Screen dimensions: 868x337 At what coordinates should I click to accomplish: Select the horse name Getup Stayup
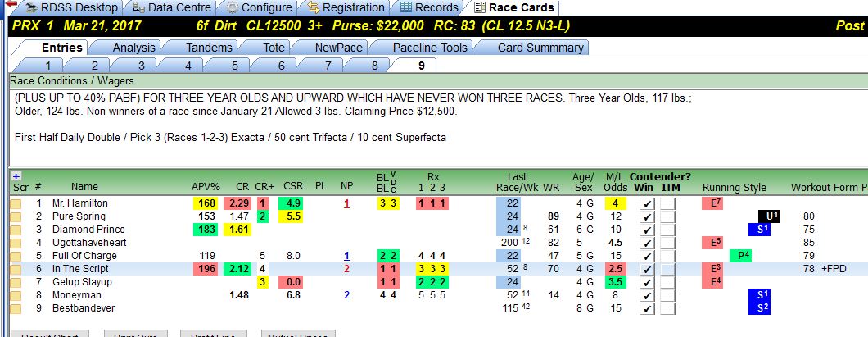pos(82,282)
